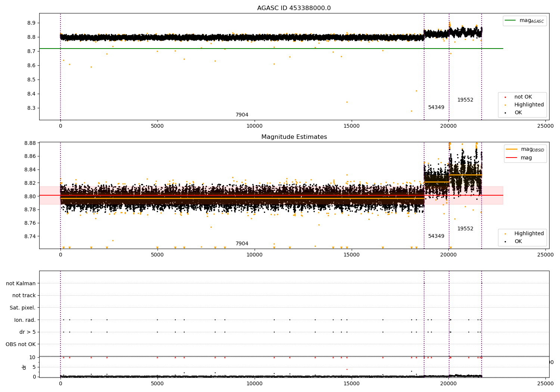Click the "15000" x-axis tick under the middle plot

pyautogui.click(x=351, y=255)
